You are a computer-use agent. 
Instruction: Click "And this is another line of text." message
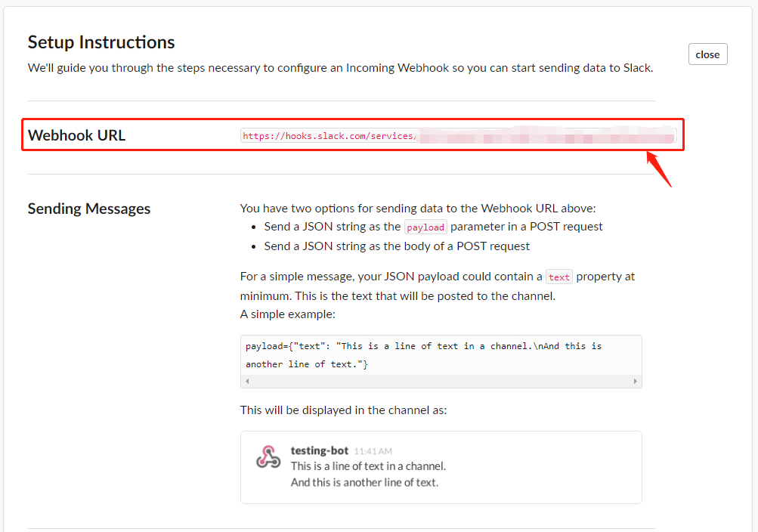(364, 482)
